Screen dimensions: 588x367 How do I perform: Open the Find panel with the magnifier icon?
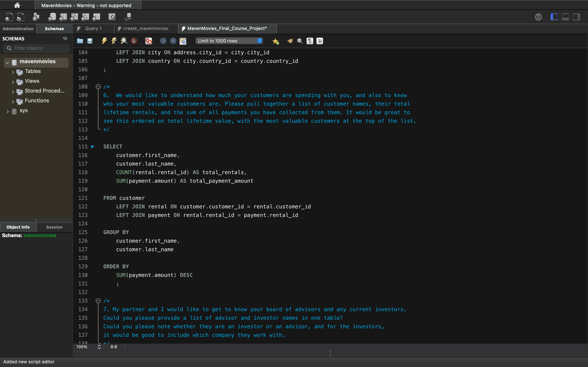(300, 41)
